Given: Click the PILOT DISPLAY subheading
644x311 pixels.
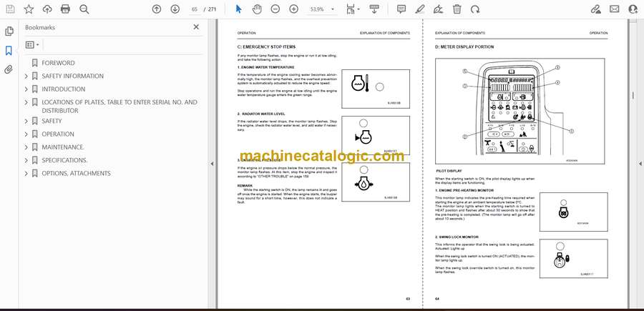Looking at the screenshot, I should click(x=449, y=171).
